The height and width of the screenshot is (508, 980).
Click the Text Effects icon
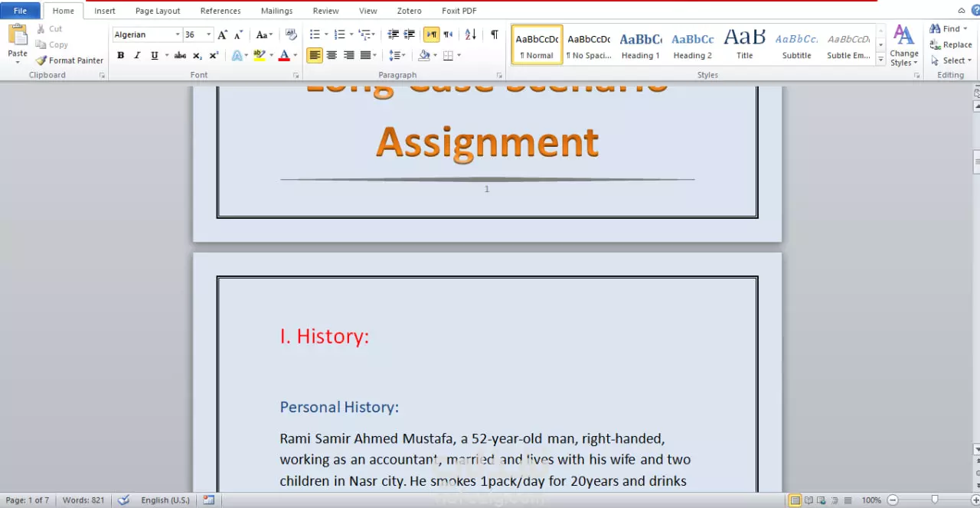click(237, 55)
